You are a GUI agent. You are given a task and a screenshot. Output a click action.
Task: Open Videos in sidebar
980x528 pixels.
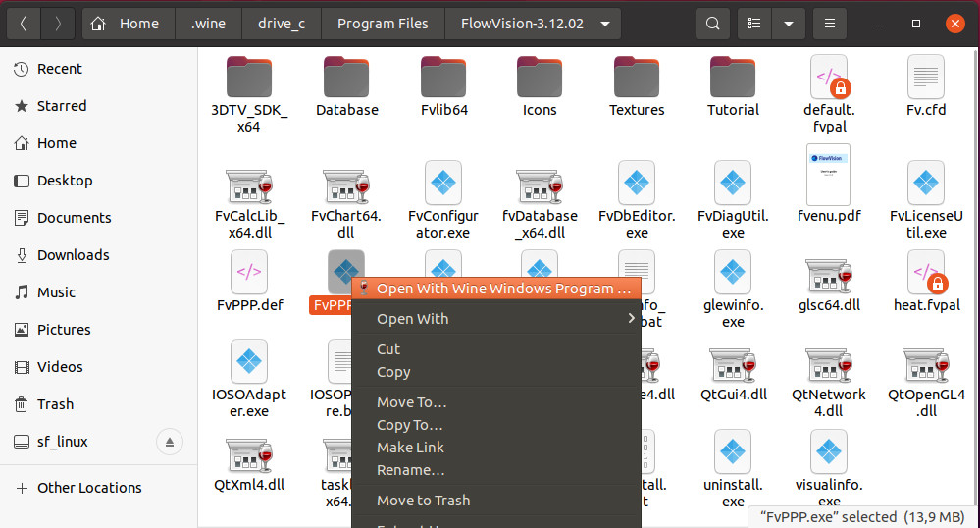pos(99,367)
